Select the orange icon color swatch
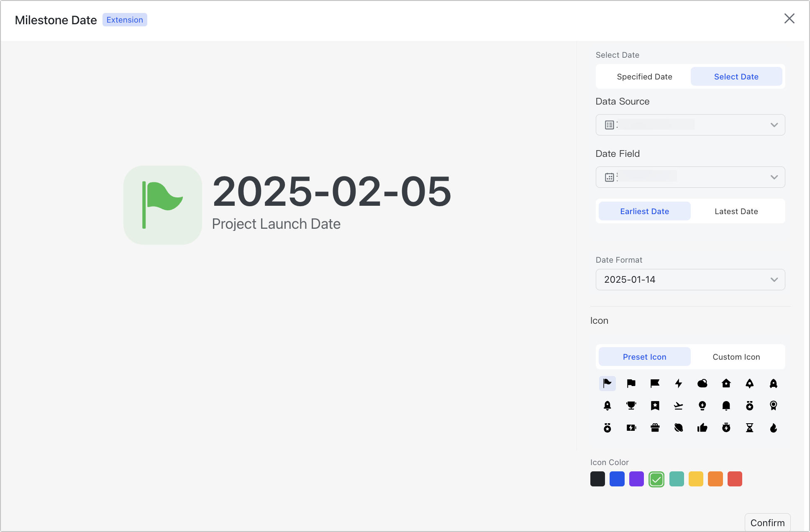Image resolution: width=810 pixels, height=532 pixels. pos(715,479)
